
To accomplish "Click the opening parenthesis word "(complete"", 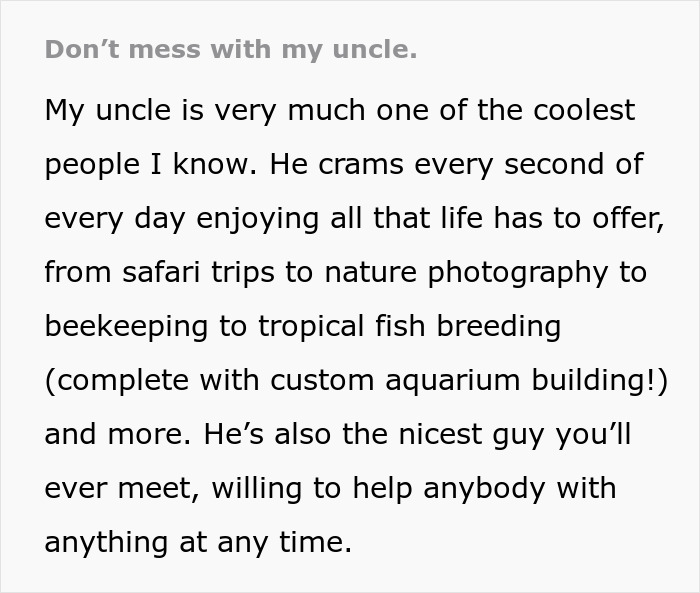I will point(117,381).
